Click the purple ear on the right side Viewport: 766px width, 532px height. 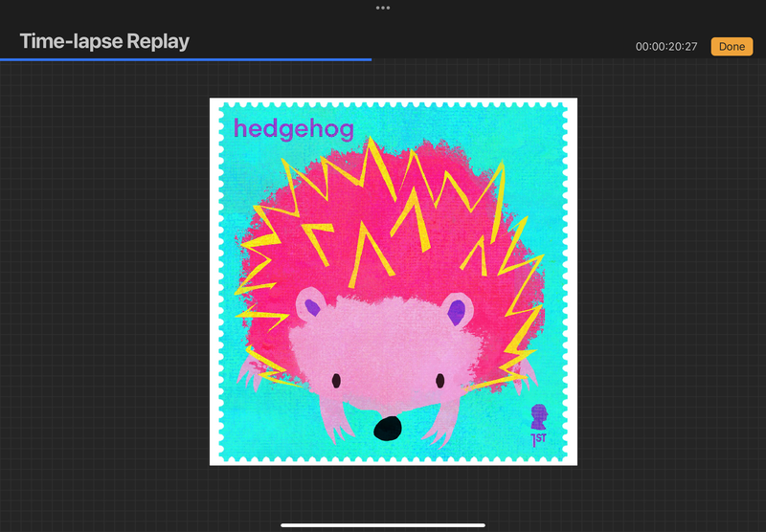(x=458, y=309)
